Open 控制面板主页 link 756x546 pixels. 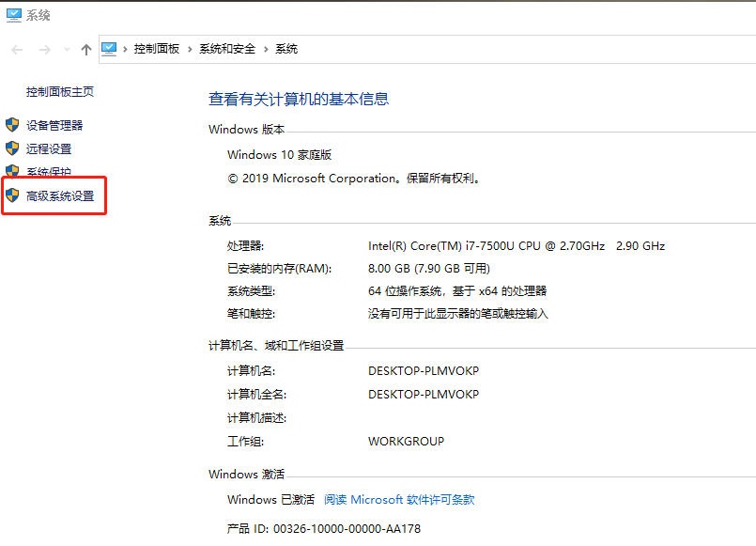pyautogui.click(x=60, y=92)
